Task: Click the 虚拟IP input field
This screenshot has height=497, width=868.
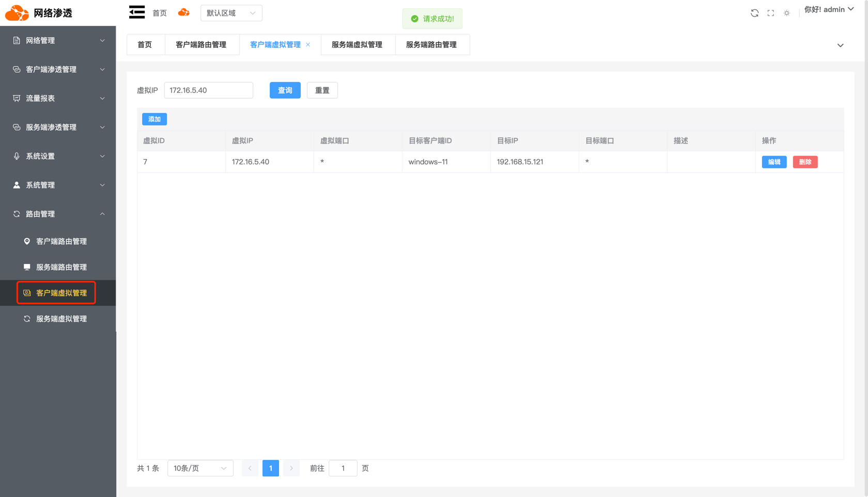Action: point(209,90)
